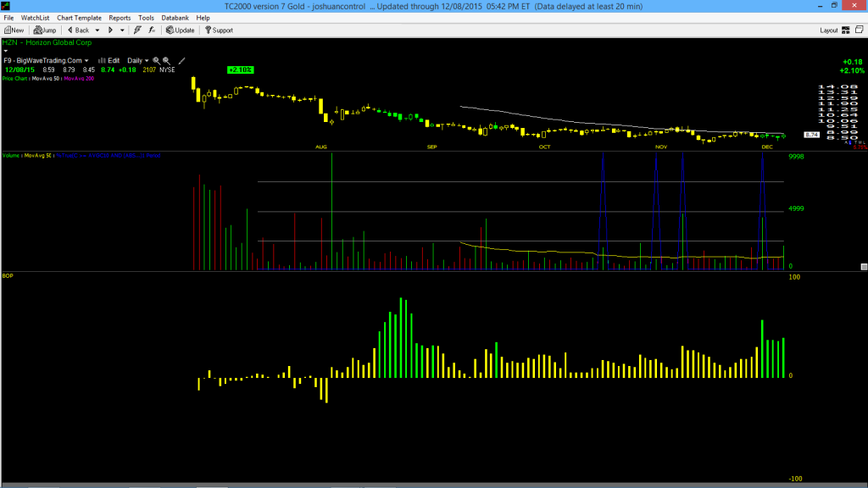Click the magenta MovAvg 200 legend
This screenshot has width=868, height=488.
79,79
